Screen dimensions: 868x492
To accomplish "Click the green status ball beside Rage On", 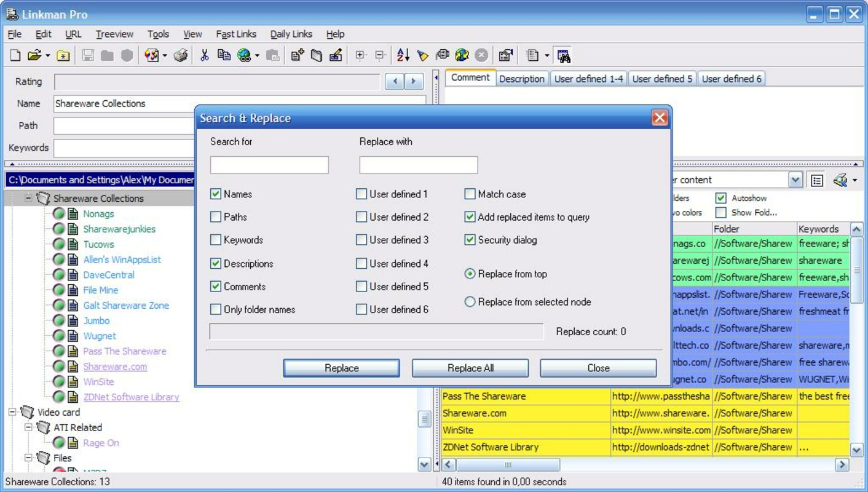I will coord(58,442).
